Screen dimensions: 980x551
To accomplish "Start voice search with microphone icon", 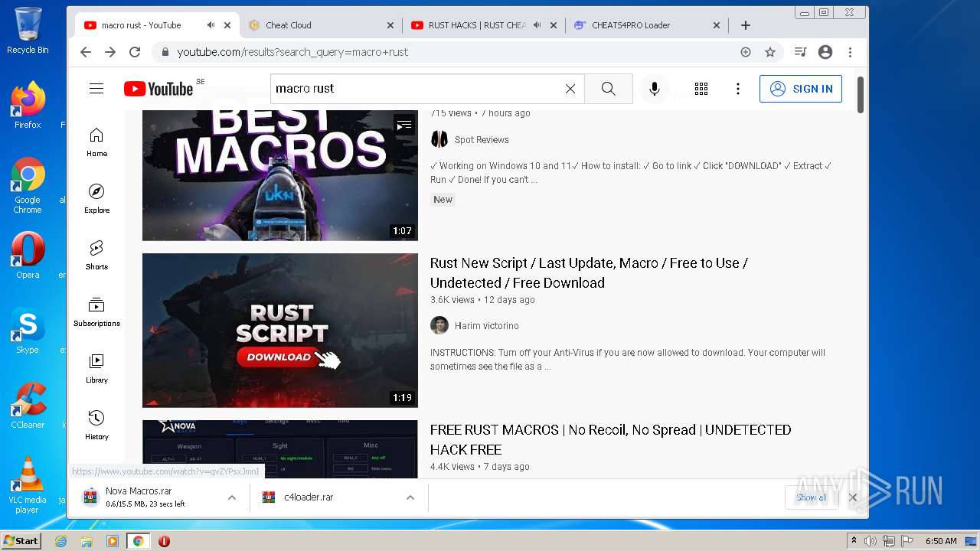I will point(655,89).
